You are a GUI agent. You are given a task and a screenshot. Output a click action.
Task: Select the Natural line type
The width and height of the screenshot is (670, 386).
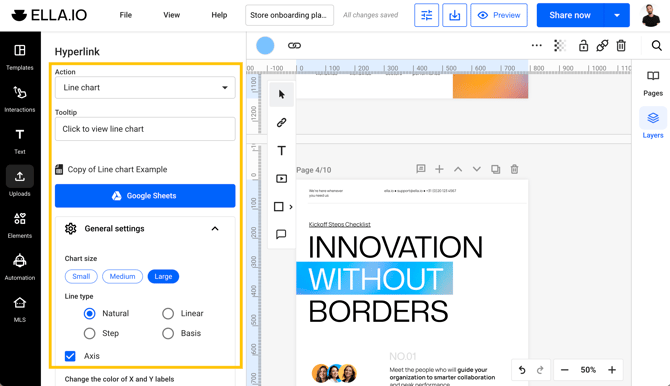(89, 314)
